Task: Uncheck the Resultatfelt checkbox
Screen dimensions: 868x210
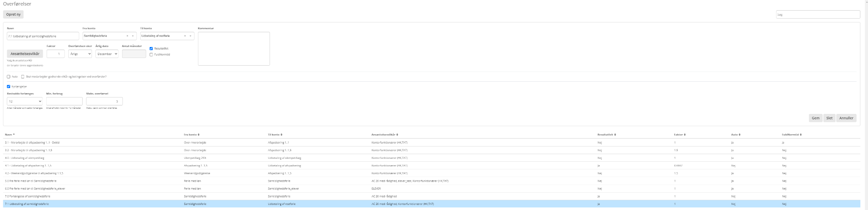Action: click(x=151, y=49)
